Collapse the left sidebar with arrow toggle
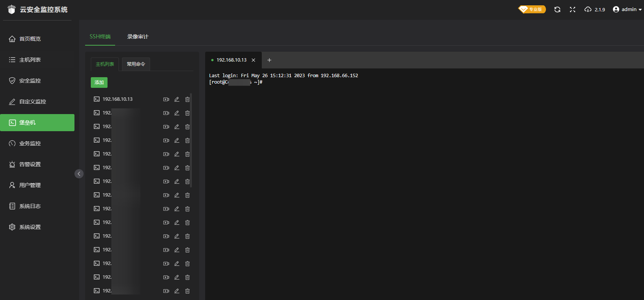This screenshot has width=644, height=300. [x=79, y=174]
